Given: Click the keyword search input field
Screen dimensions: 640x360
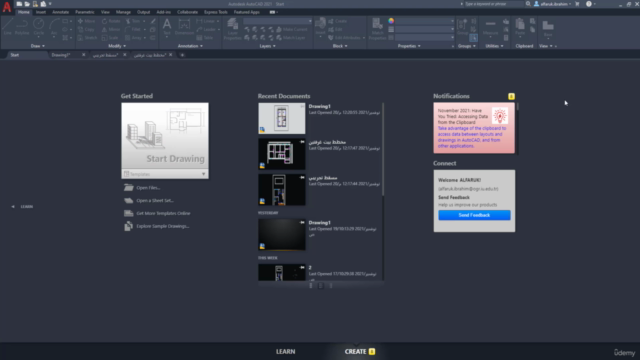Looking at the screenshot, I should [493, 4].
